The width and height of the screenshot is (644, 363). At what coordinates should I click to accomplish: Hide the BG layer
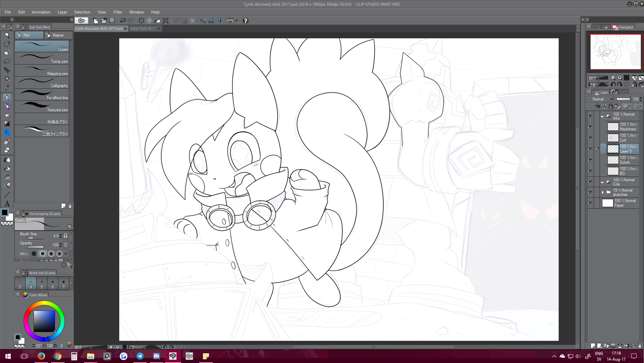click(590, 171)
